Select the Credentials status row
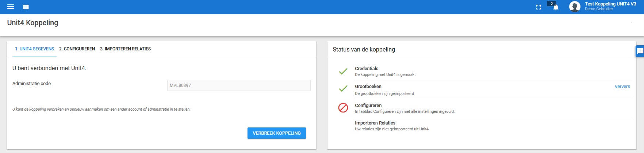644x153 pixels. tap(492, 71)
